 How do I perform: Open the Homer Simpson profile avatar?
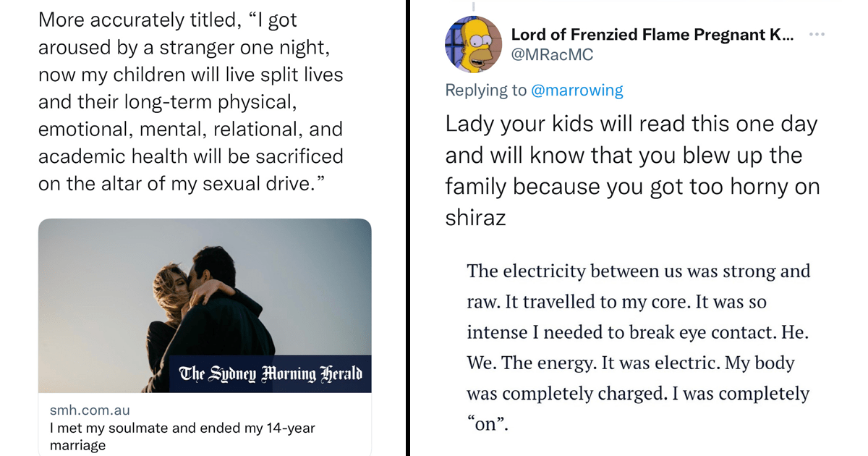pyautogui.click(x=474, y=45)
